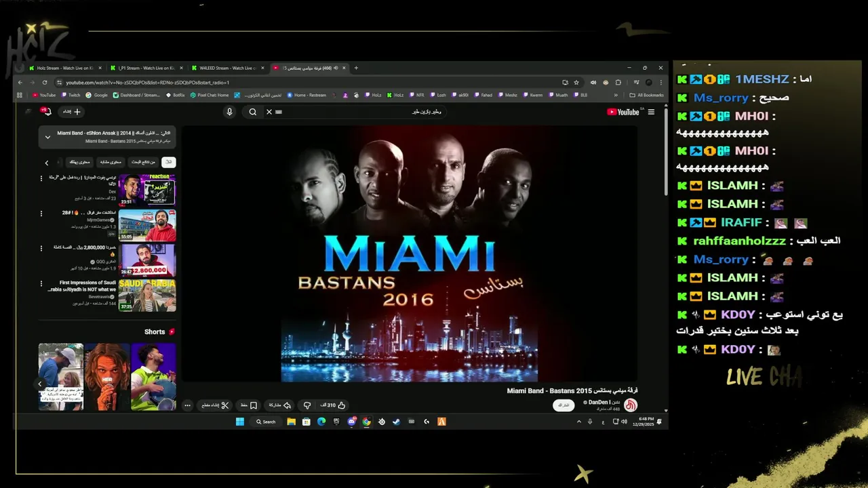
Task: Show hidden system tray icons
Action: point(578,422)
